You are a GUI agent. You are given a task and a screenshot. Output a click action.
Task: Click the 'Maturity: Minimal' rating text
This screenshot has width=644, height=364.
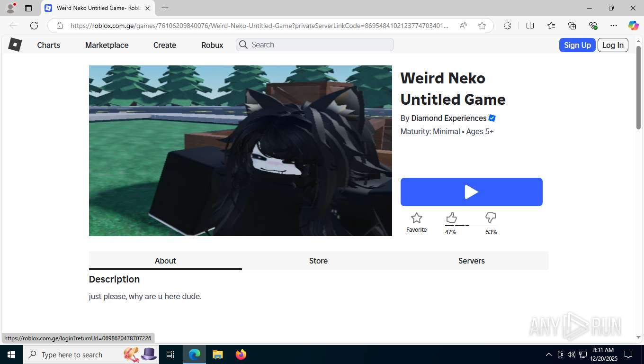(430, 131)
